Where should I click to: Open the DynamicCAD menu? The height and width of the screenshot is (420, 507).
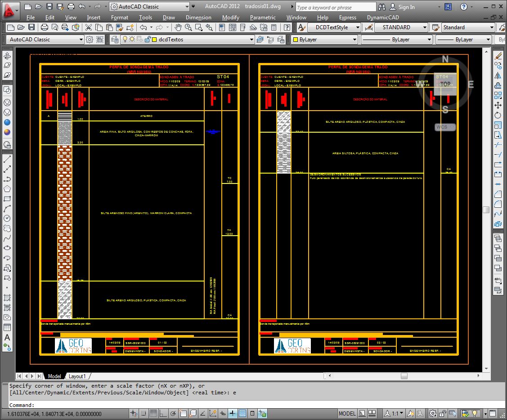pyautogui.click(x=383, y=18)
